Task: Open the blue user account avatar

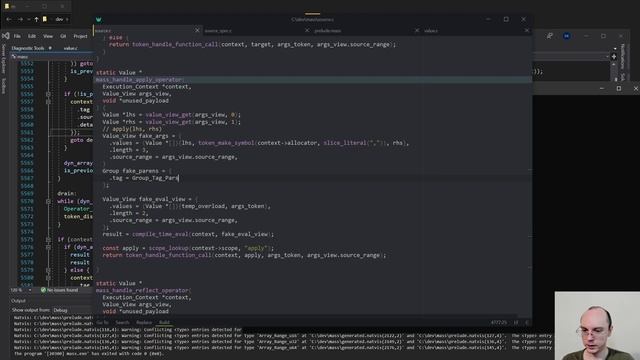Action: (567, 36)
